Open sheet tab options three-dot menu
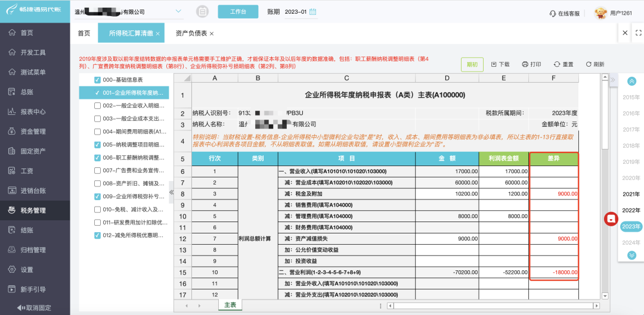Screen dimensions: 644x315 pos(380,305)
